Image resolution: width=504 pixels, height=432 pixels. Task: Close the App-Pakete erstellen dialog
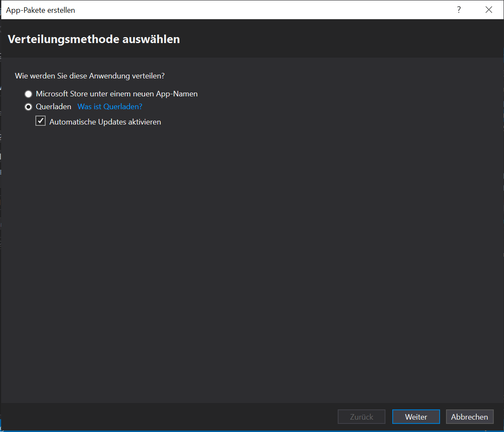click(x=489, y=10)
